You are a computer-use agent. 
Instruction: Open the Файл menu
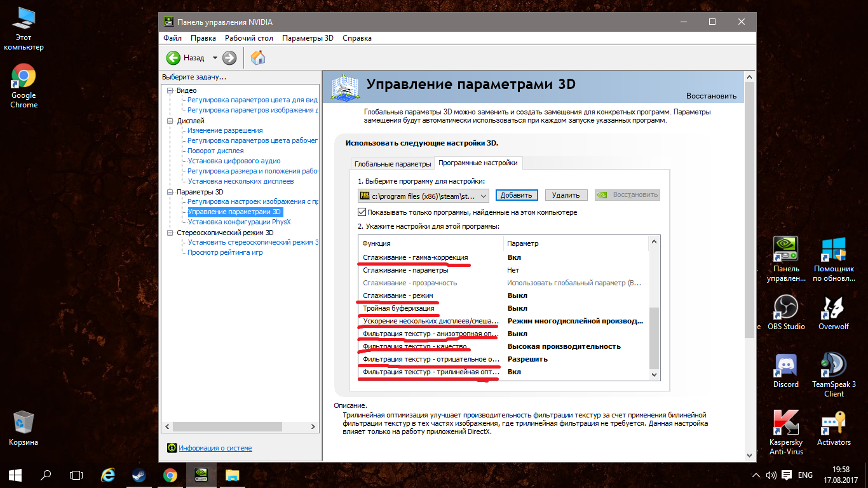[x=172, y=38]
